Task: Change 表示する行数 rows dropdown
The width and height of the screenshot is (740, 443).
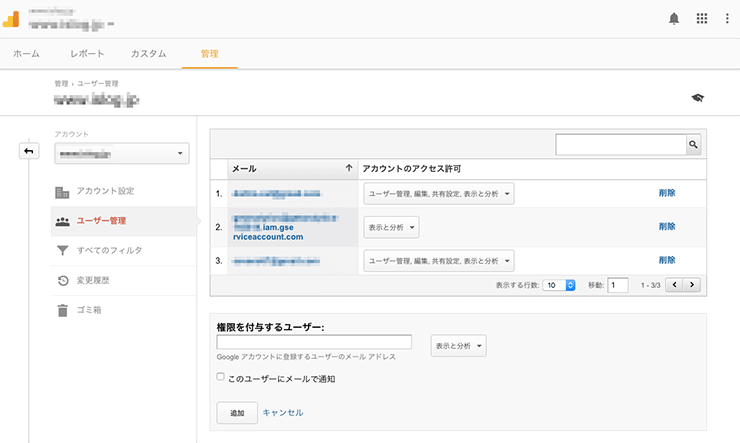Action: click(x=559, y=285)
